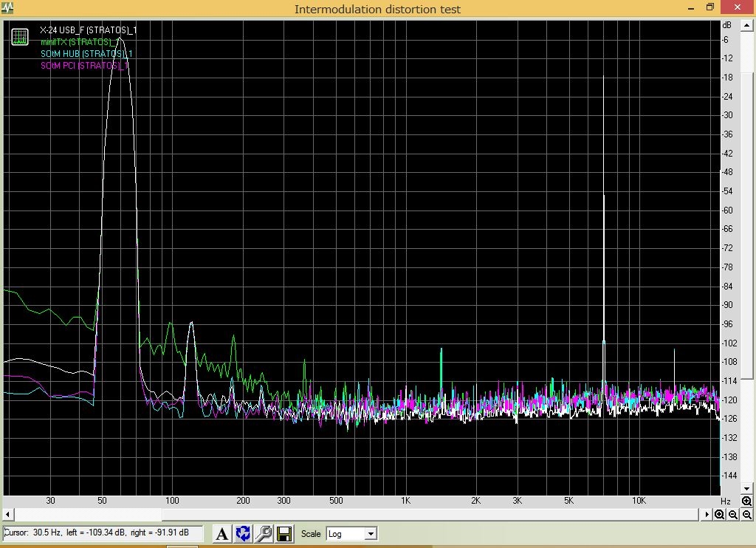Save the graph using the floppy disk icon

click(x=284, y=533)
